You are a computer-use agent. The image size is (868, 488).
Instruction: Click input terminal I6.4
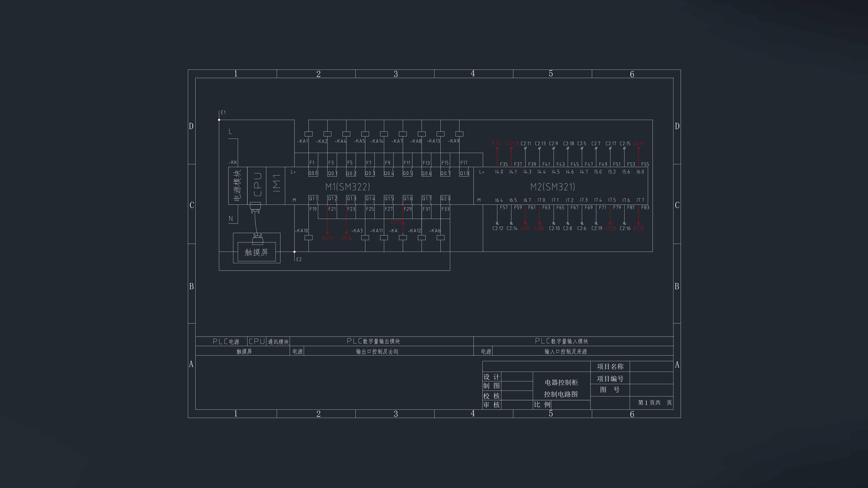point(499,200)
